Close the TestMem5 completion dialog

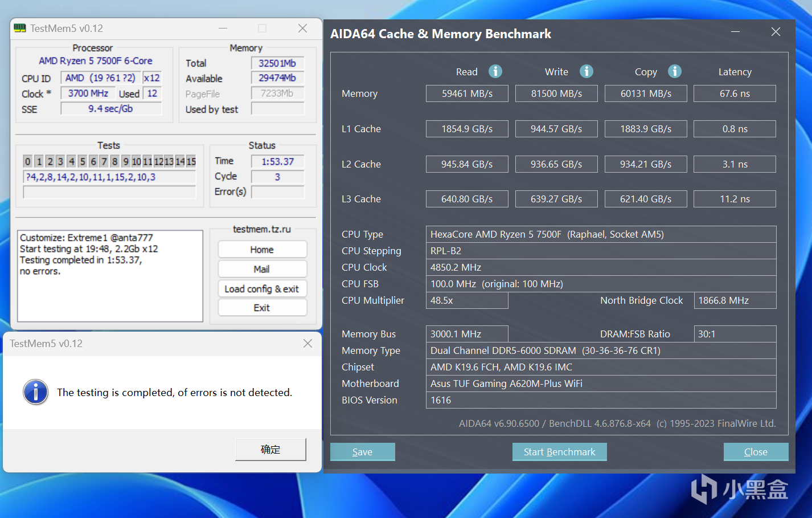click(x=307, y=344)
